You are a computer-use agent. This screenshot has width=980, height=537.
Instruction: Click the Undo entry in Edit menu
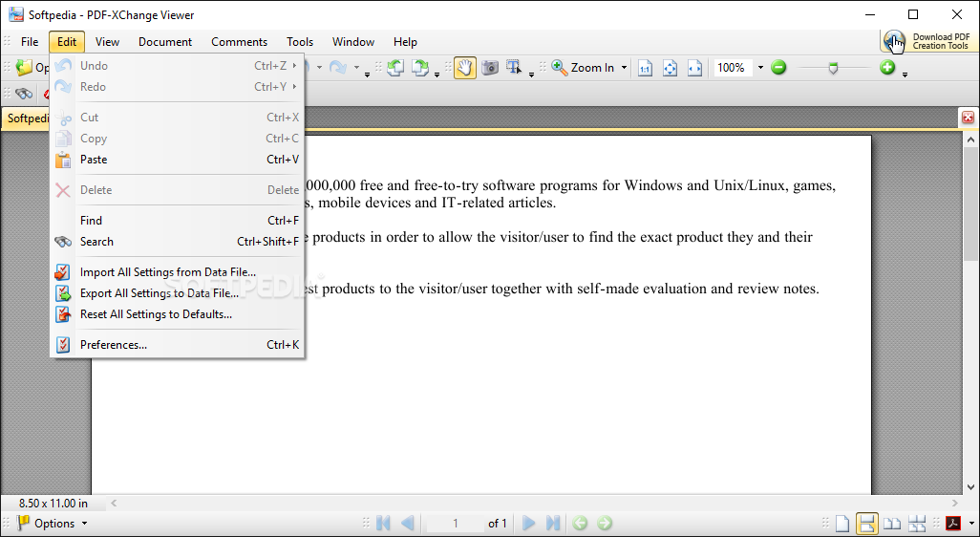[x=177, y=66]
